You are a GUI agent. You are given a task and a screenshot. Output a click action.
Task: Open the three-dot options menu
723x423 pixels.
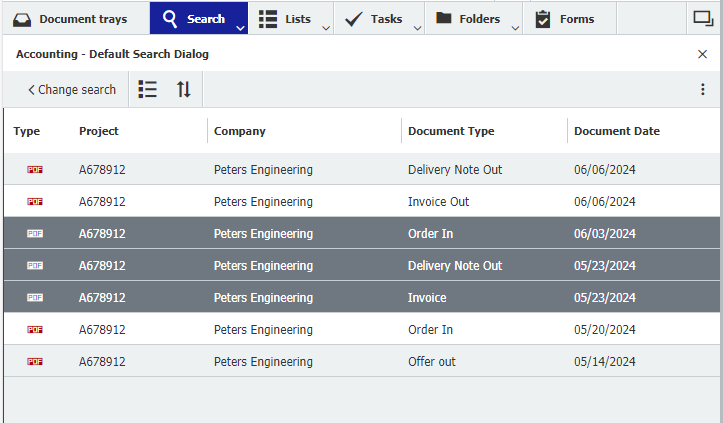[x=702, y=89]
